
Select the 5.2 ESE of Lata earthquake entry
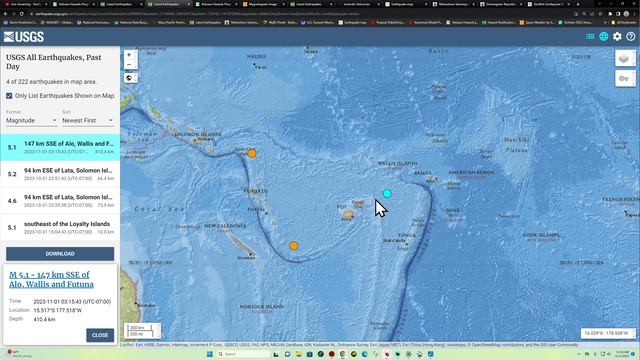click(60, 174)
